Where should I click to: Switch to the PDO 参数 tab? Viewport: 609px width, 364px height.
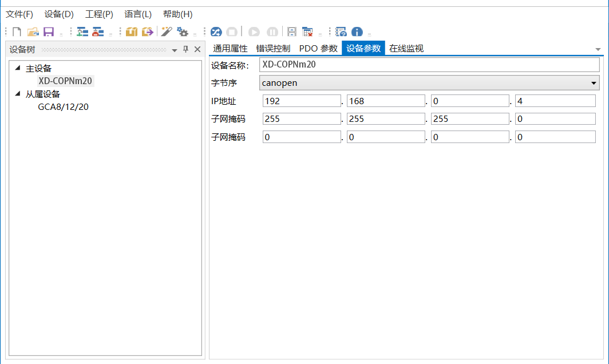coord(318,48)
